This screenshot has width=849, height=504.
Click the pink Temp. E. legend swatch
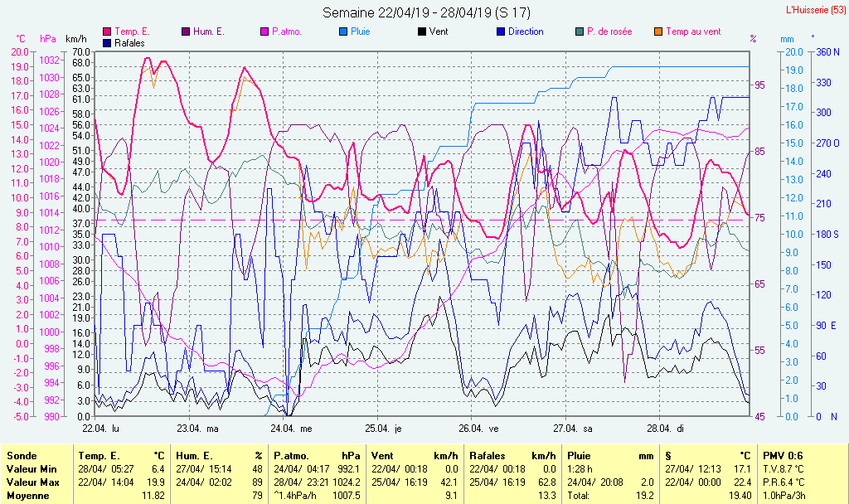click(107, 32)
